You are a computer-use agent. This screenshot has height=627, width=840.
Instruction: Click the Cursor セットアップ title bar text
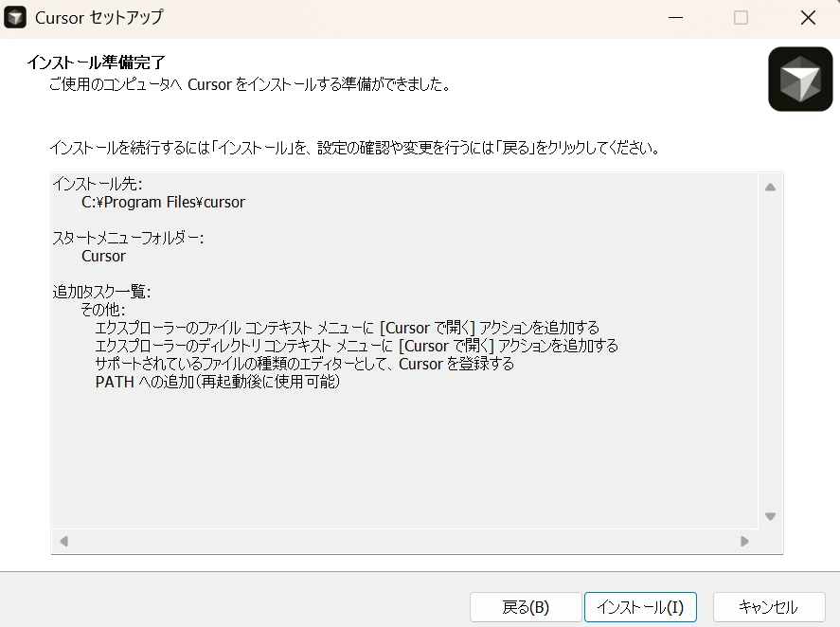pyautogui.click(x=98, y=17)
